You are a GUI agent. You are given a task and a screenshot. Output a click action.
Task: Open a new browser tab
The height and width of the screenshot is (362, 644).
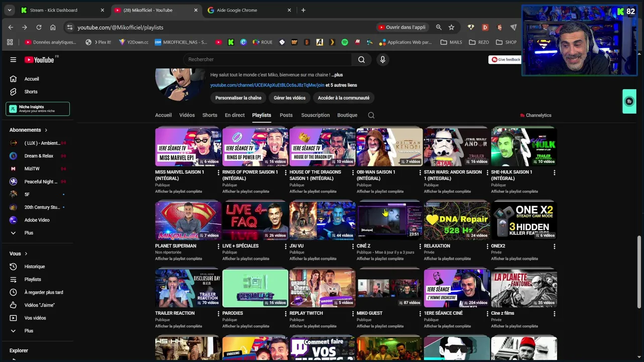coord(303,10)
